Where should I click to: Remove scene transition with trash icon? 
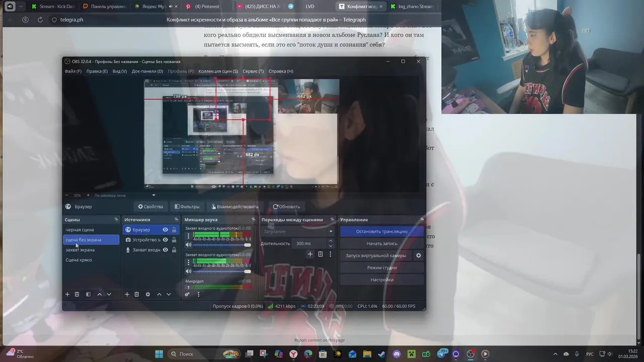[x=320, y=254]
